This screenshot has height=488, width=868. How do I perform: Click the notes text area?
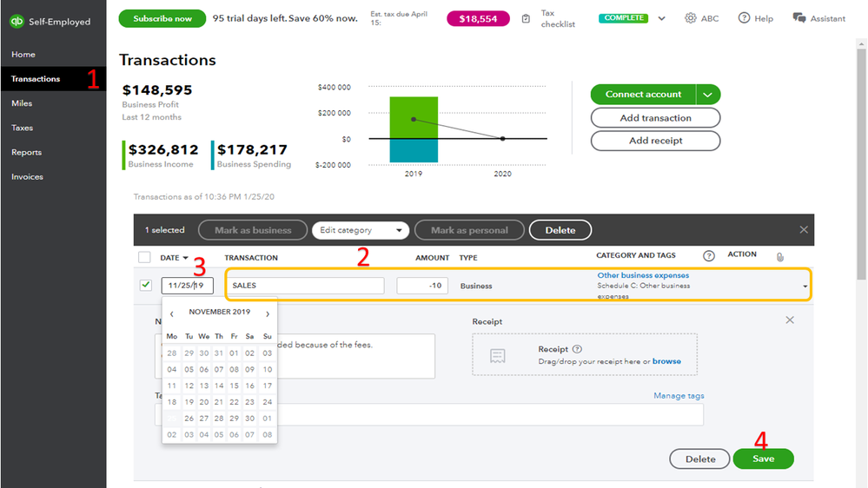(x=295, y=356)
